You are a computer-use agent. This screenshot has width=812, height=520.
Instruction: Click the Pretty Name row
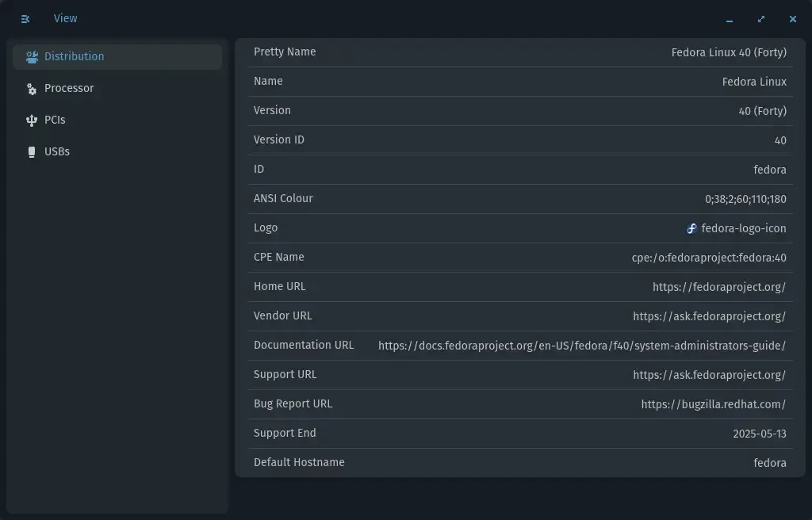pyautogui.click(x=520, y=52)
